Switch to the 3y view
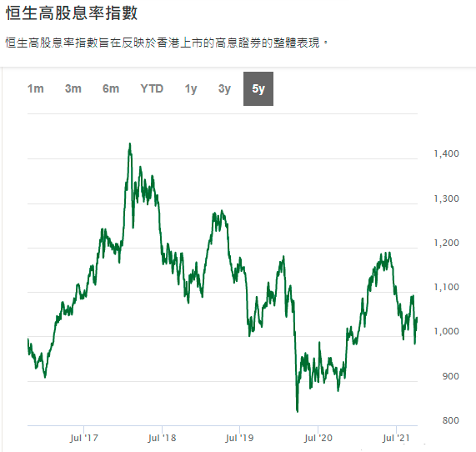Viewport: 476px width, 452px height. point(224,89)
